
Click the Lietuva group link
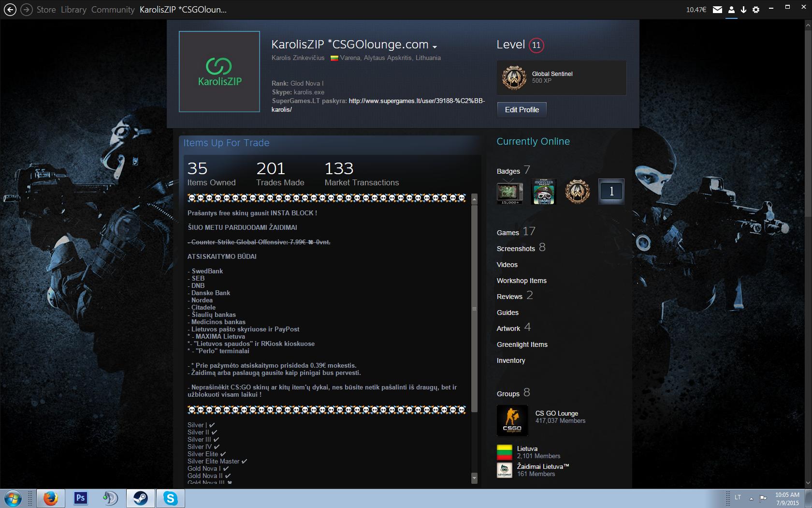527,448
